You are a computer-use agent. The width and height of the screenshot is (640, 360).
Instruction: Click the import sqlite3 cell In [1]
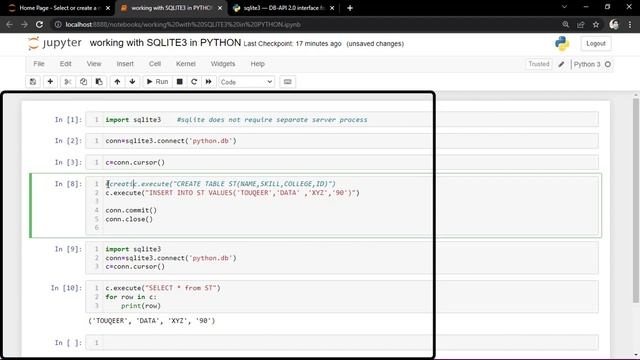[342, 120]
